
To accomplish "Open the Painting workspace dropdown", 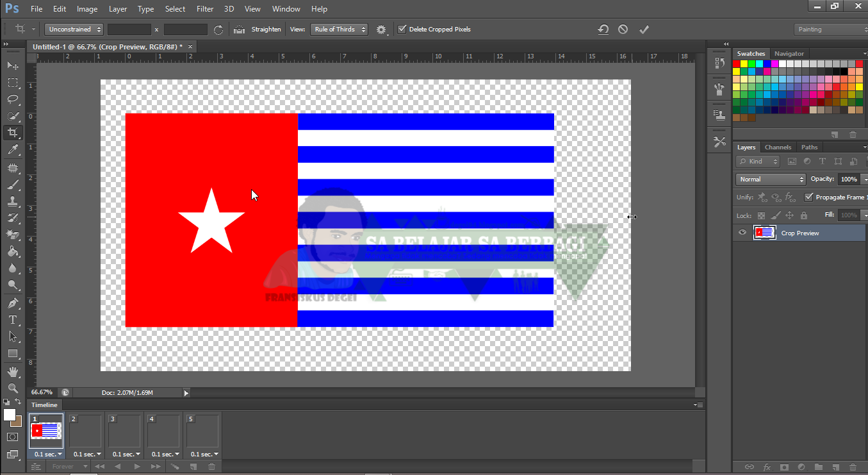I will pyautogui.click(x=831, y=29).
